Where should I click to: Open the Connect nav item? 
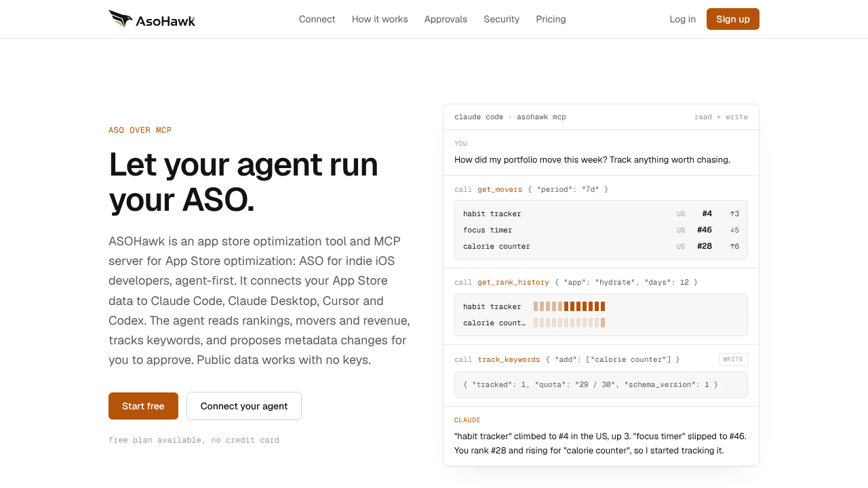point(317,19)
